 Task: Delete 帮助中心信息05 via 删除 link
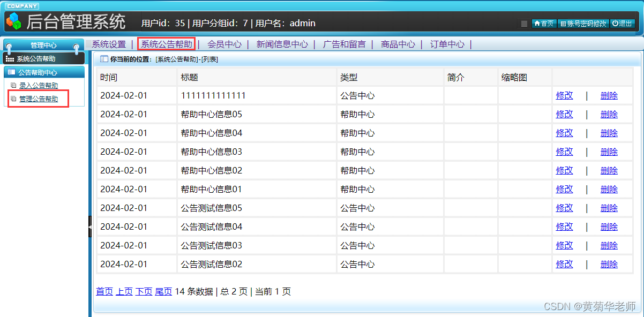(609, 115)
